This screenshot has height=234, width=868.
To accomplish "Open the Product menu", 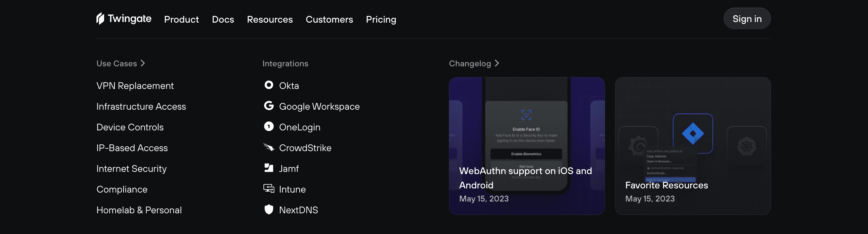I will pos(181,19).
